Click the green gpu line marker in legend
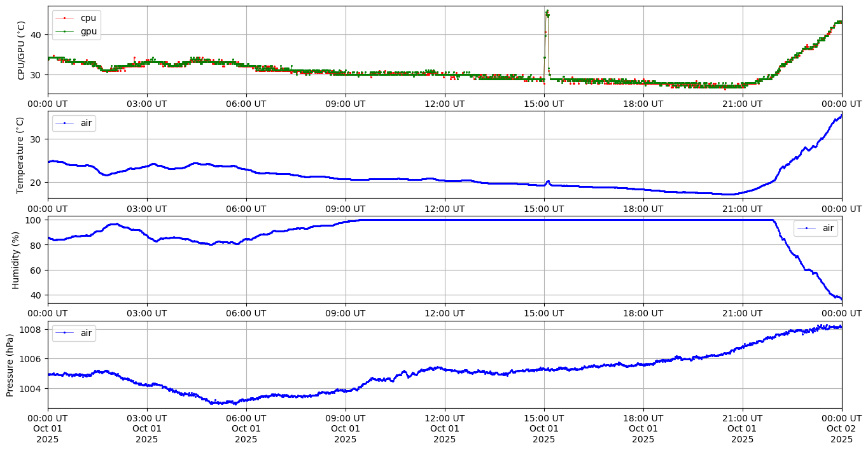The height and width of the screenshot is (450, 868). coord(65,31)
